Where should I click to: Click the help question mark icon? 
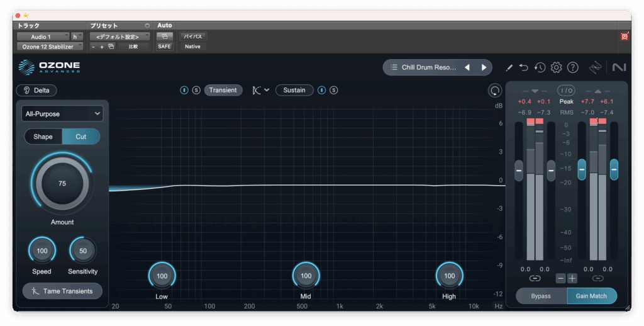572,67
